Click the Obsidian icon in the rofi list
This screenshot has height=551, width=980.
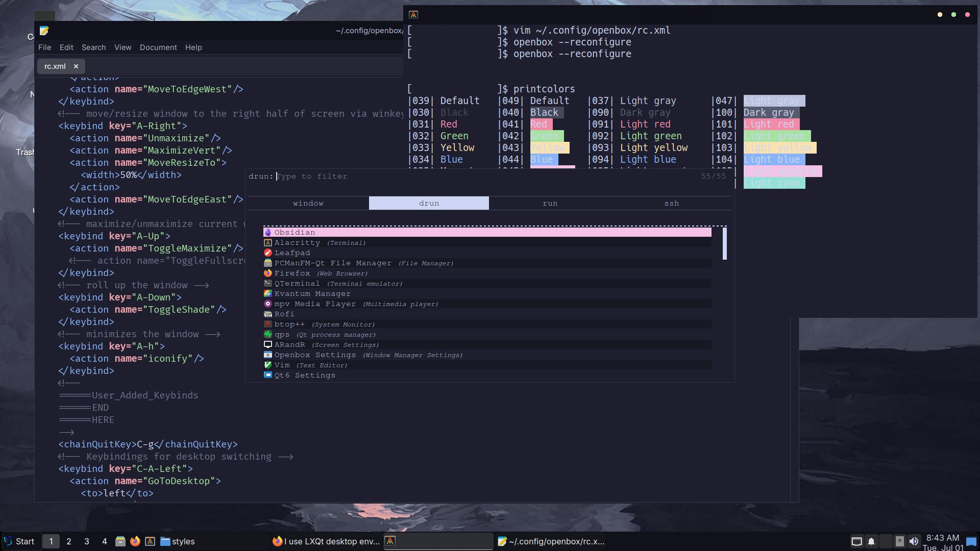(267, 232)
